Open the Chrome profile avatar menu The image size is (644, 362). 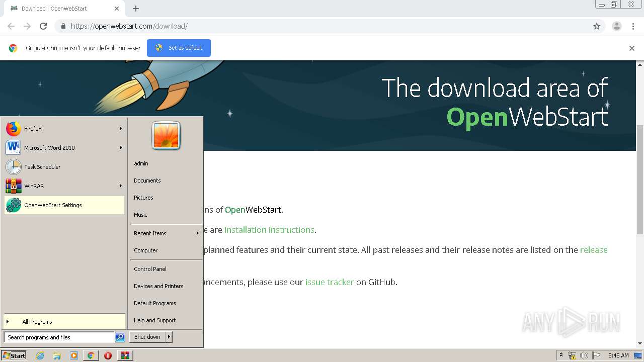pos(617,26)
